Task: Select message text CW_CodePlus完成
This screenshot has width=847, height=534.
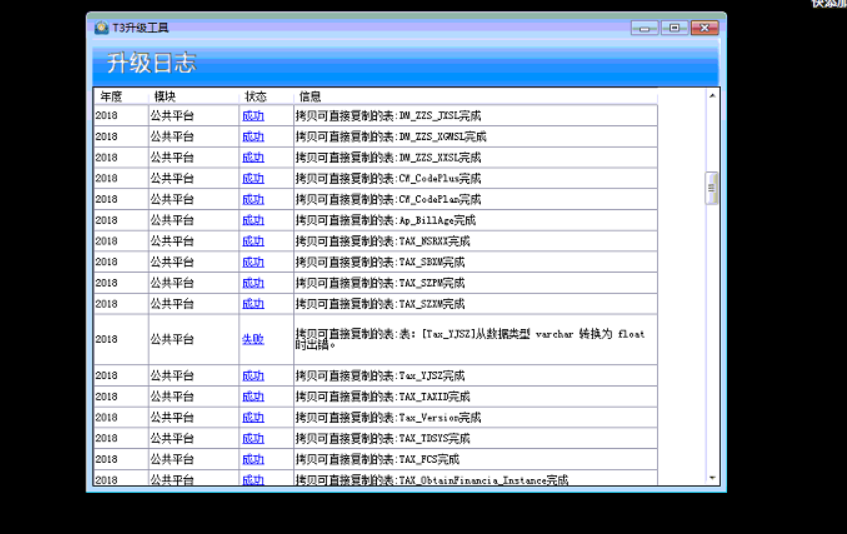Action: click(x=440, y=178)
